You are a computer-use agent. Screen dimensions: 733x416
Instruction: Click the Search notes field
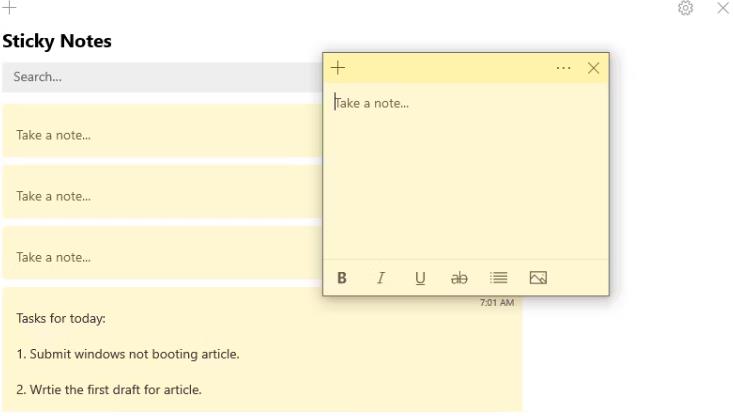coord(162,77)
